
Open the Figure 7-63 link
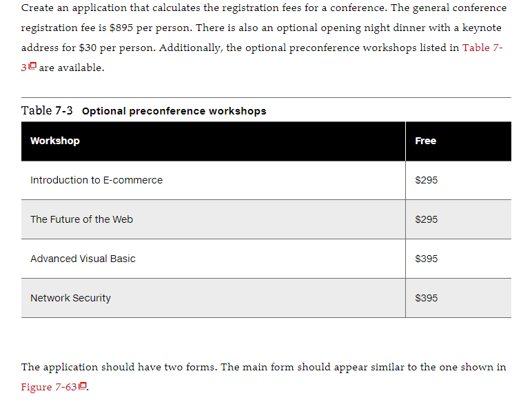(x=49, y=387)
